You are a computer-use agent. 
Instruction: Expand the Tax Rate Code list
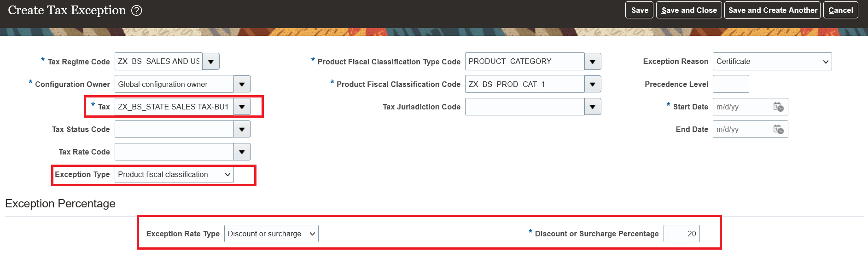242,152
